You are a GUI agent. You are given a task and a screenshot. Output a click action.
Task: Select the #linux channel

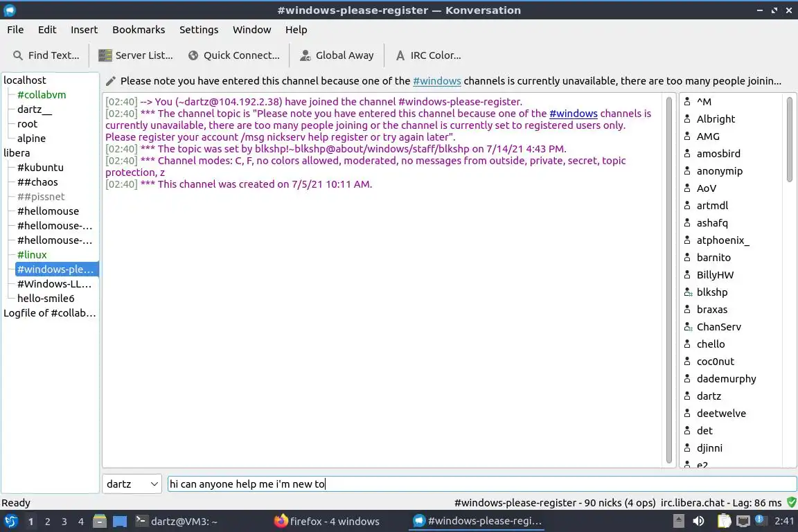click(32, 255)
